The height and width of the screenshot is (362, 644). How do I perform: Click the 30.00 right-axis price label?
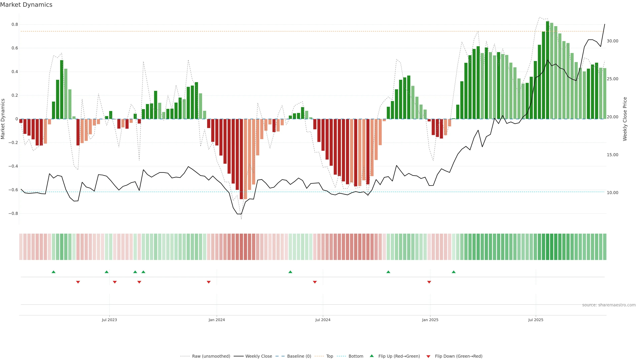[612, 41]
